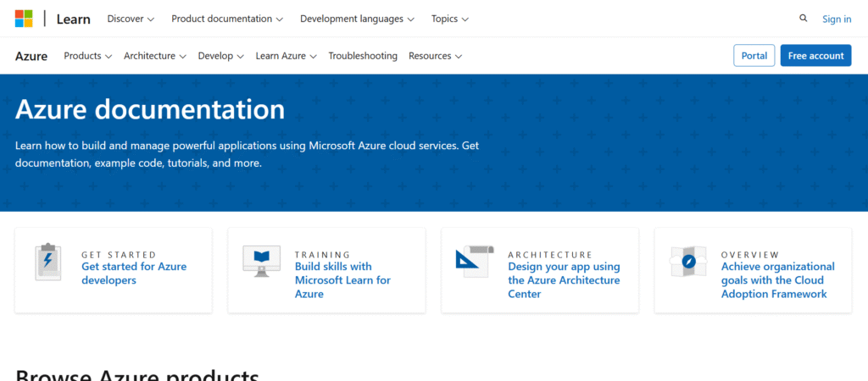Expand the Products menu in Azure bar
Screen dimensions: 868x381
[88, 56]
